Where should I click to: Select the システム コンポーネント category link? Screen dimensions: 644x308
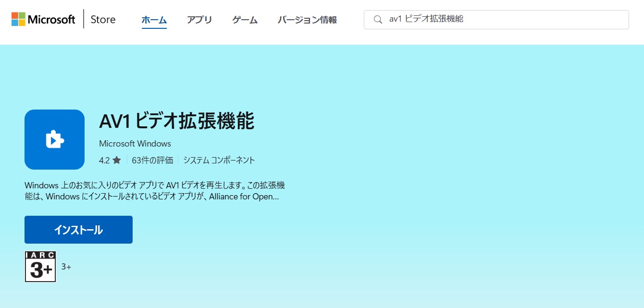219,160
